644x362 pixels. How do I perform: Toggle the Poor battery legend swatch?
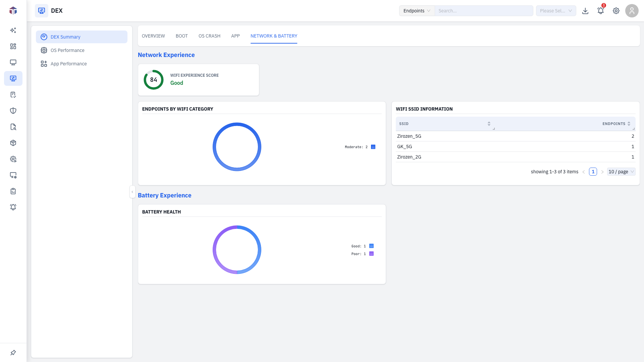(371, 254)
